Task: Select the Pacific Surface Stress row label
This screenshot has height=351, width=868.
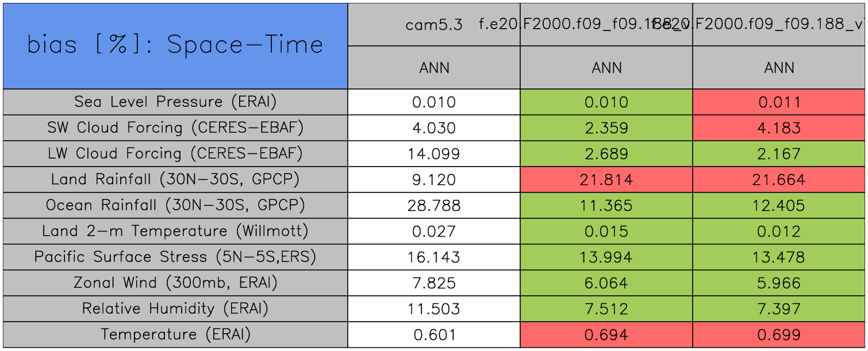Action: coord(175,257)
